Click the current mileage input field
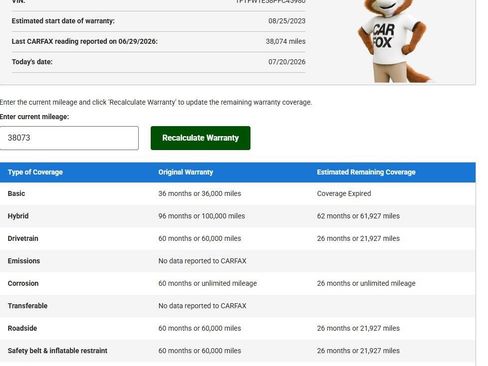This screenshot has height=366, width=488. [x=69, y=138]
